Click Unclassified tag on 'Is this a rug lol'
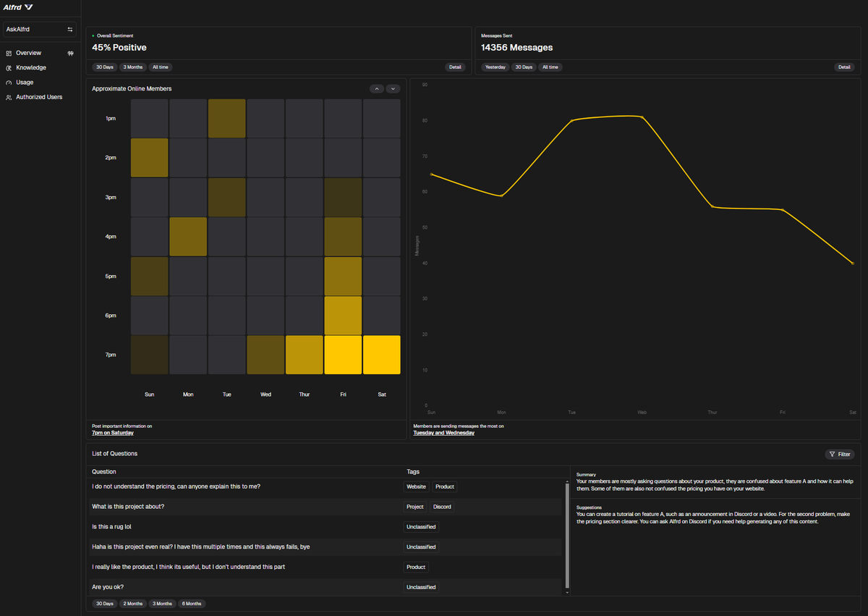The width and height of the screenshot is (868, 616). [421, 527]
